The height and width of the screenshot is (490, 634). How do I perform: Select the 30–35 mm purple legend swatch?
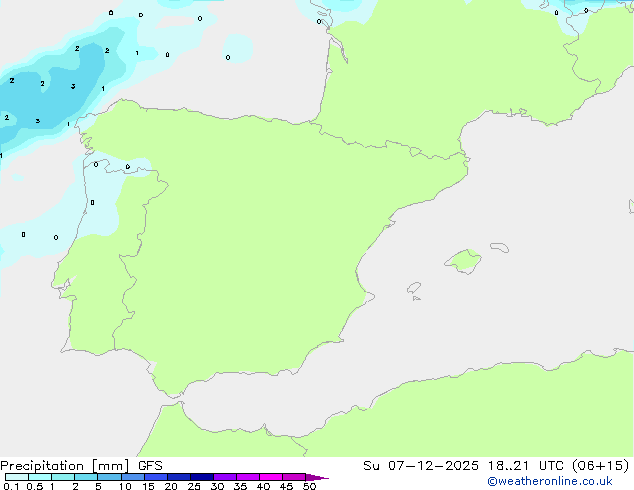point(225,477)
